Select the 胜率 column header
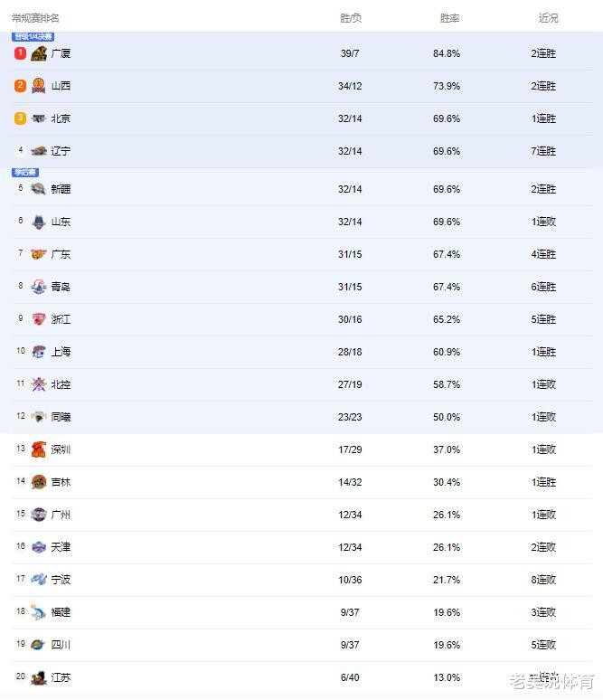Screen dimensions: 603x700 pos(449,18)
